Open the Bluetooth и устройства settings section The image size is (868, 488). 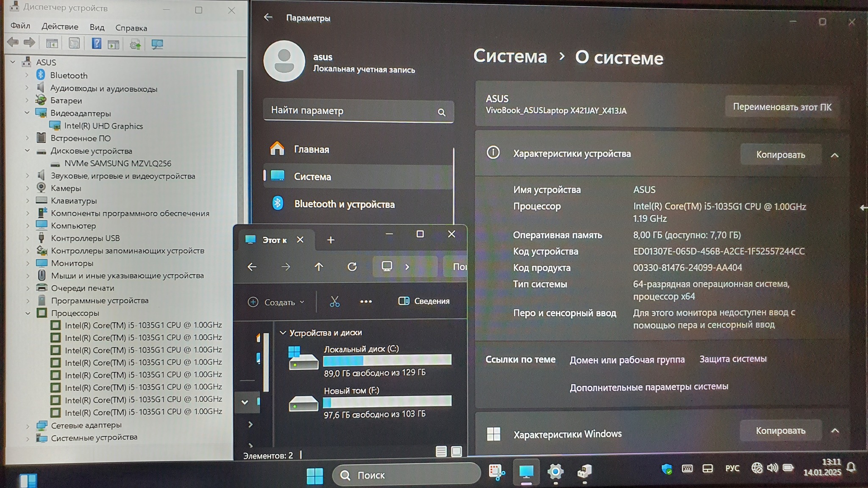click(x=344, y=204)
